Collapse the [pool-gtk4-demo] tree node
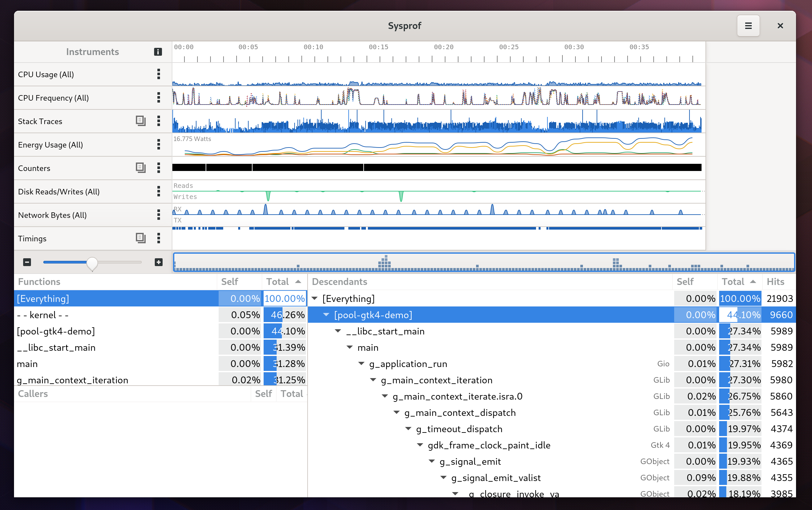This screenshot has height=510, width=812. click(x=326, y=315)
